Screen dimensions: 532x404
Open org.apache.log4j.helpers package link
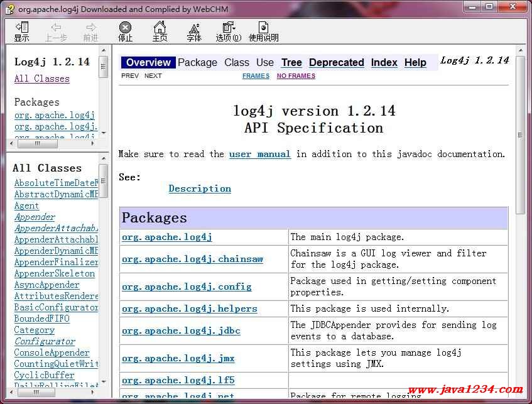pos(190,308)
